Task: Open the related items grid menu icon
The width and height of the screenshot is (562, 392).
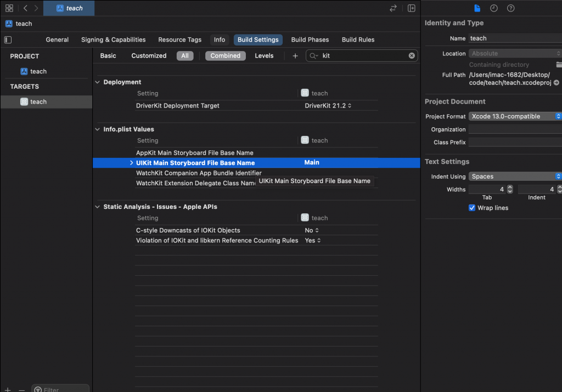Action: coord(9,8)
